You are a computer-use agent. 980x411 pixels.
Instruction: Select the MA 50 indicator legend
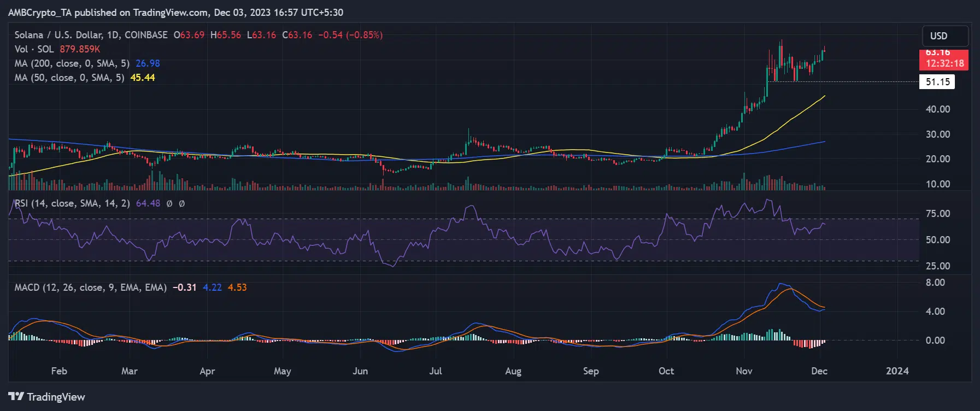pos(69,78)
